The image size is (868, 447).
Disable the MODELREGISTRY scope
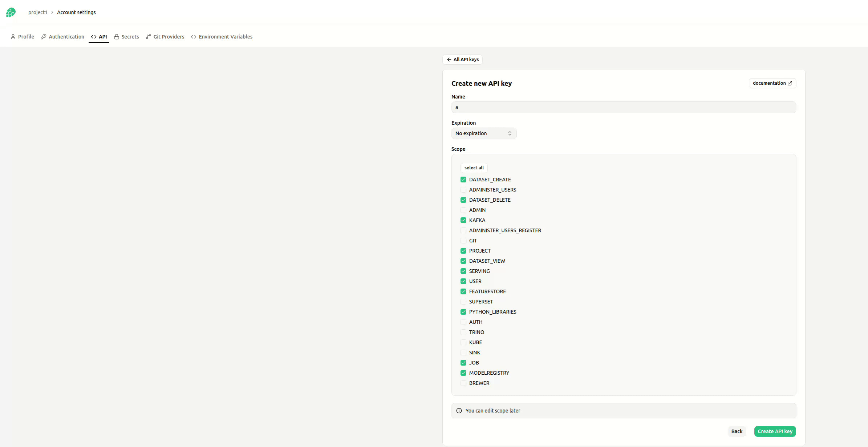click(x=463, y=373)
